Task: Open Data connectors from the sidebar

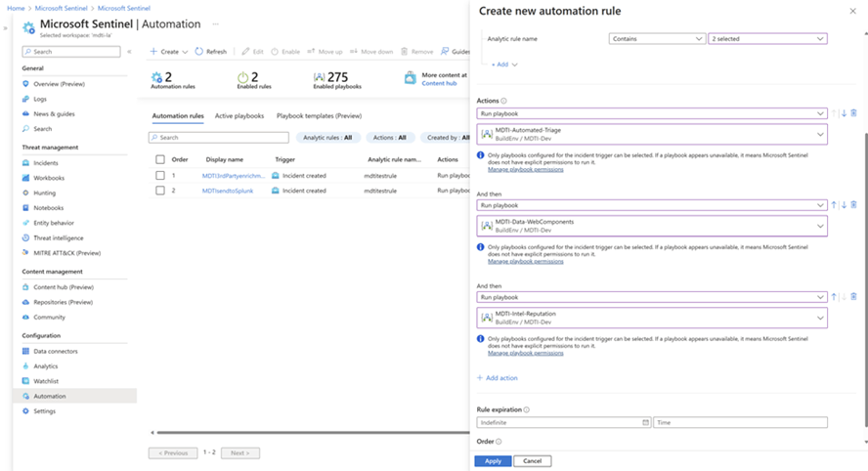Action: point(56,352)
